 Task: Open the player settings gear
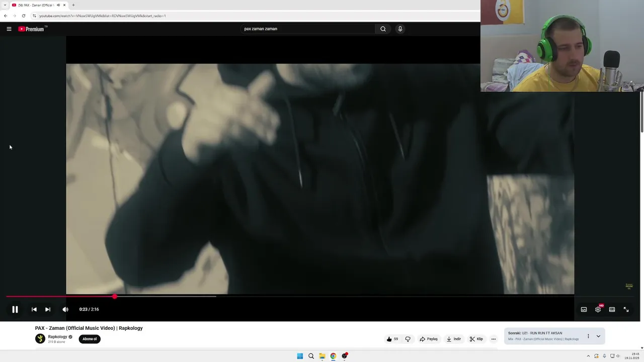click(x=598, y=309)
